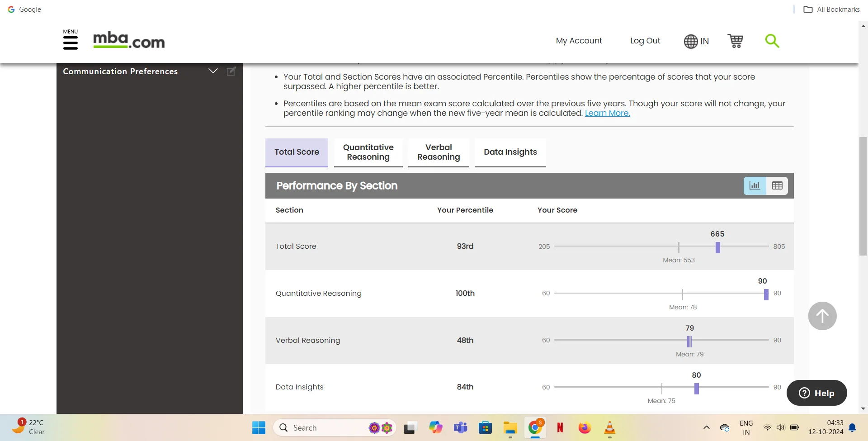Show hidden system tray icons
Screen dimensions: 868x441
click(x=706, y=427)
